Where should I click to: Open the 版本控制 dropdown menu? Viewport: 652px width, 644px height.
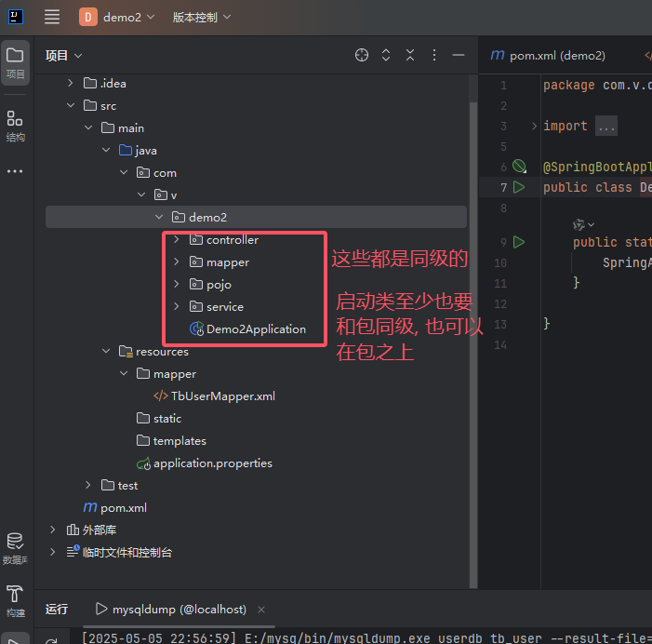(x=202, y=17)
